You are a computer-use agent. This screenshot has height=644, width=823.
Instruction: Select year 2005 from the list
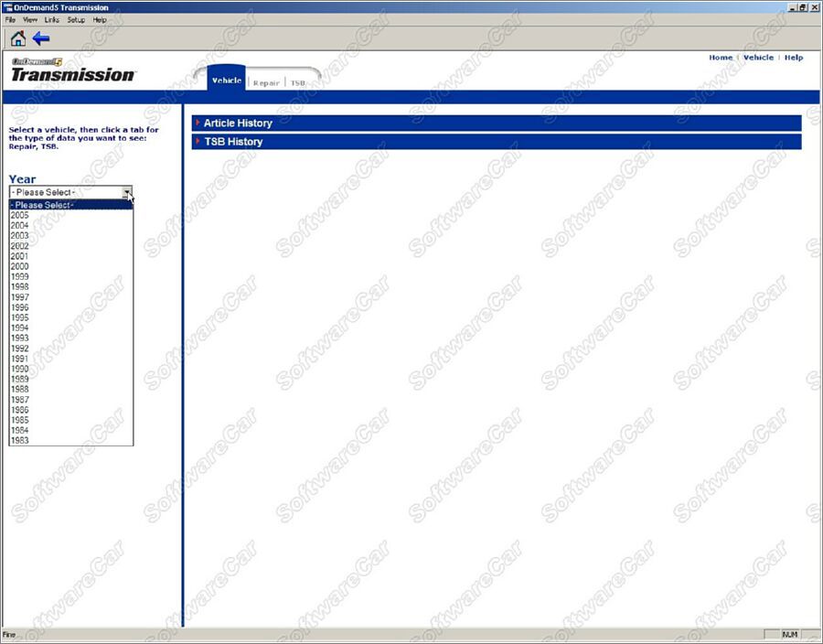tap(20, 216)
